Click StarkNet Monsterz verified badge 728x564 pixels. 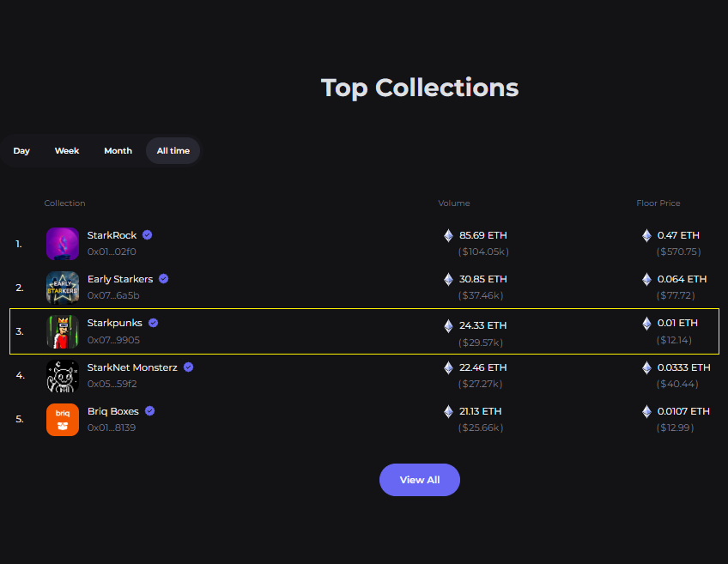[x=188, y=367]
